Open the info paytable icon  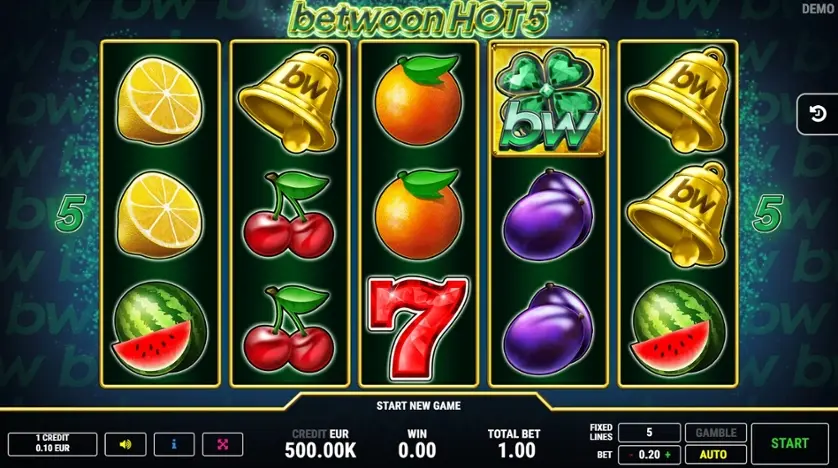coord(174,444)
